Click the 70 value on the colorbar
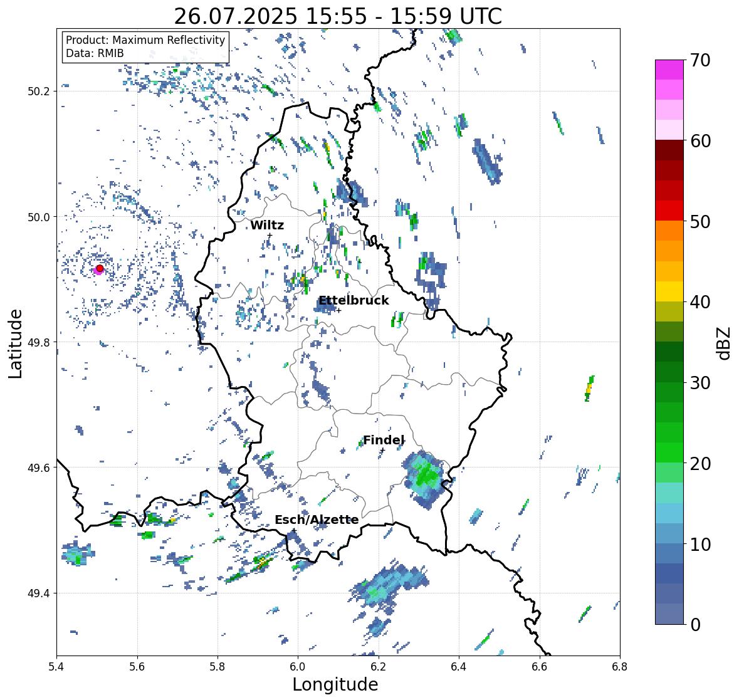 click(x=700, y=60)
